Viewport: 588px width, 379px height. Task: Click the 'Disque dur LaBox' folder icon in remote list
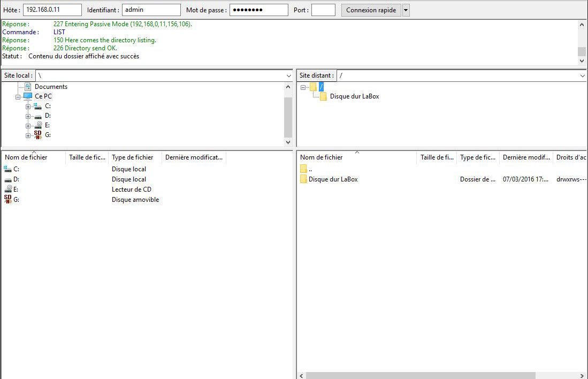[303, 179]
